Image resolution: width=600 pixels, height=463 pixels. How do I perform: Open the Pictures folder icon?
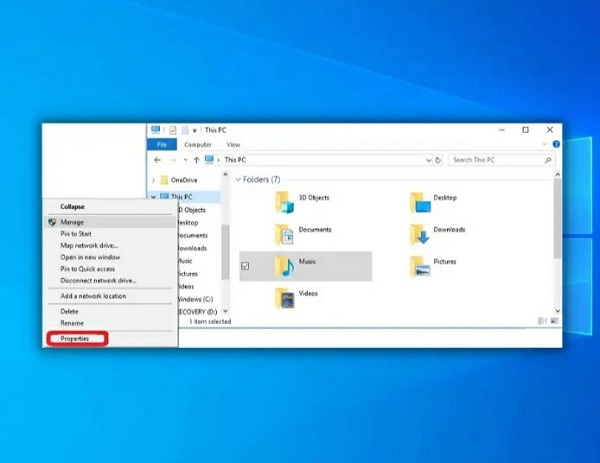(x=420, y=266)
